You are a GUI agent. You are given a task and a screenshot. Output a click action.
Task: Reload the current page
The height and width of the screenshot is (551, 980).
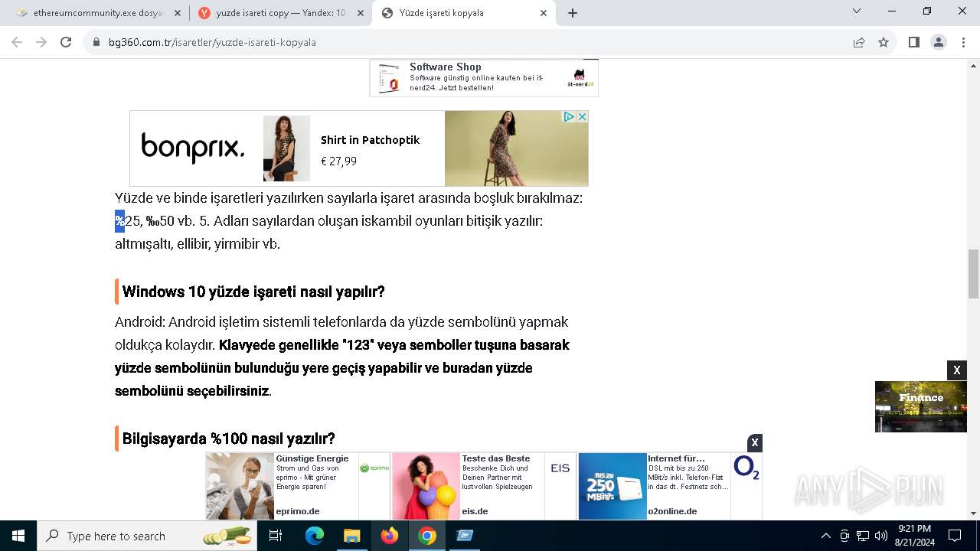tap(66, 42)
